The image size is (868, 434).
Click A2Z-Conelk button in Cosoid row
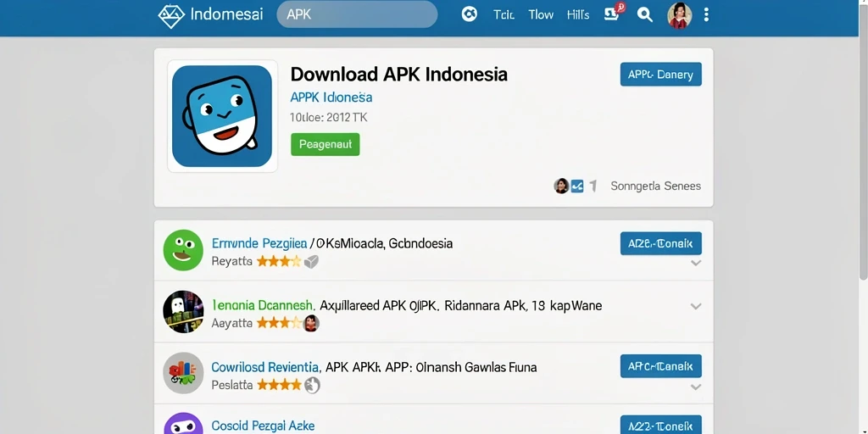click(x=661, y=425)
